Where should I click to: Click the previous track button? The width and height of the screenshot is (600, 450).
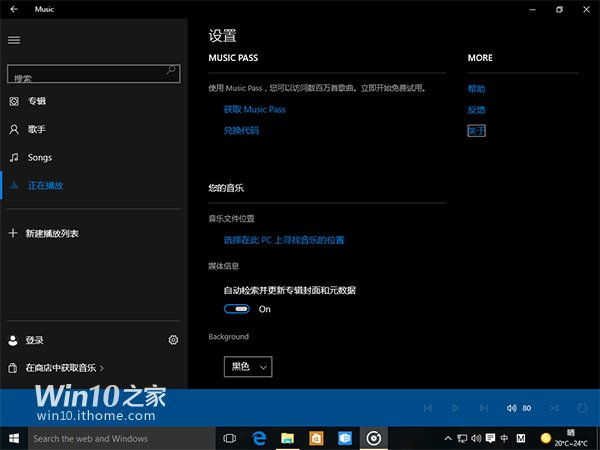pos(428,408)
